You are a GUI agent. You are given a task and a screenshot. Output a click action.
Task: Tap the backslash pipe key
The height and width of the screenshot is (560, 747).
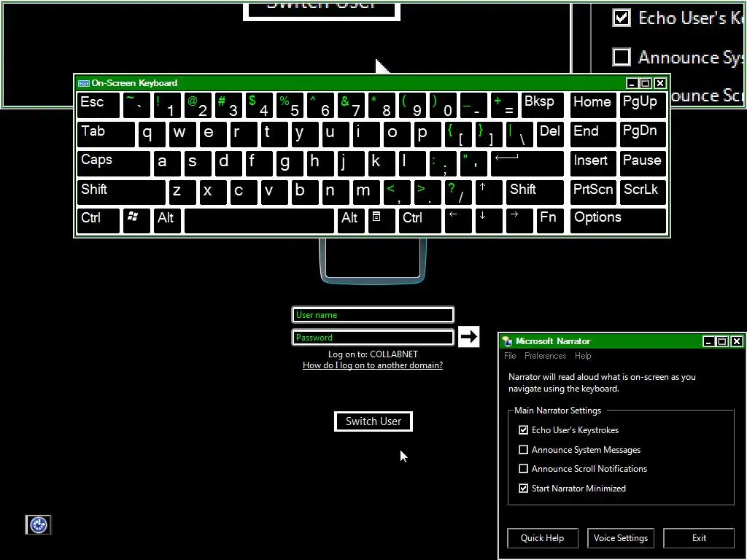click(x=519, y=134)
